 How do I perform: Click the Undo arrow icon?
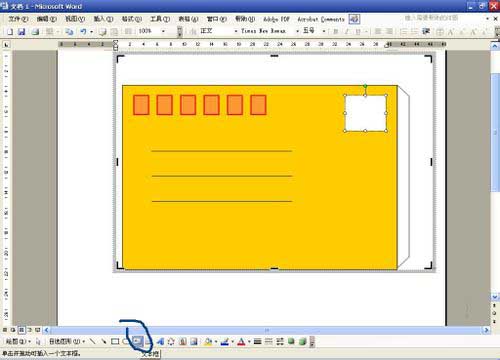[x=83, y=31]
